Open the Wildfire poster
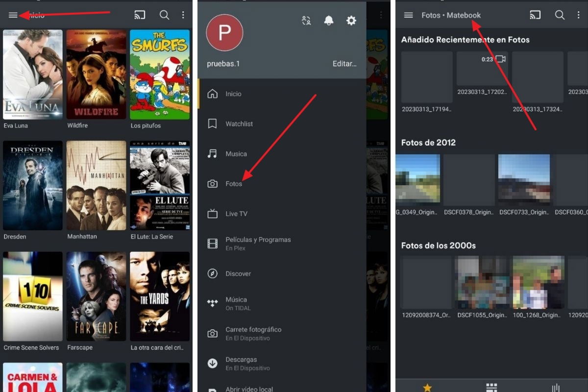Screen dimensions: 588x392 point(96,74)
